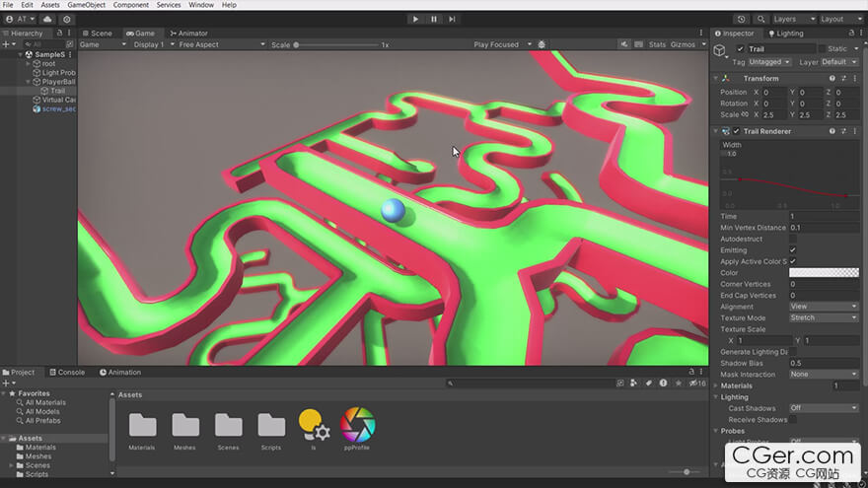Adjust the Project icon size slider
This screenshot has height=488, width=868.
(687, 472)
